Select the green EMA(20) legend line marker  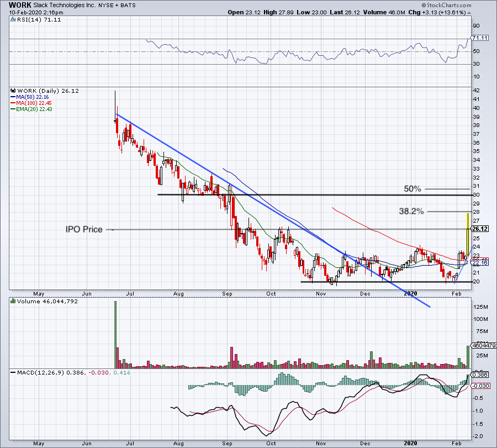point(13,109)
